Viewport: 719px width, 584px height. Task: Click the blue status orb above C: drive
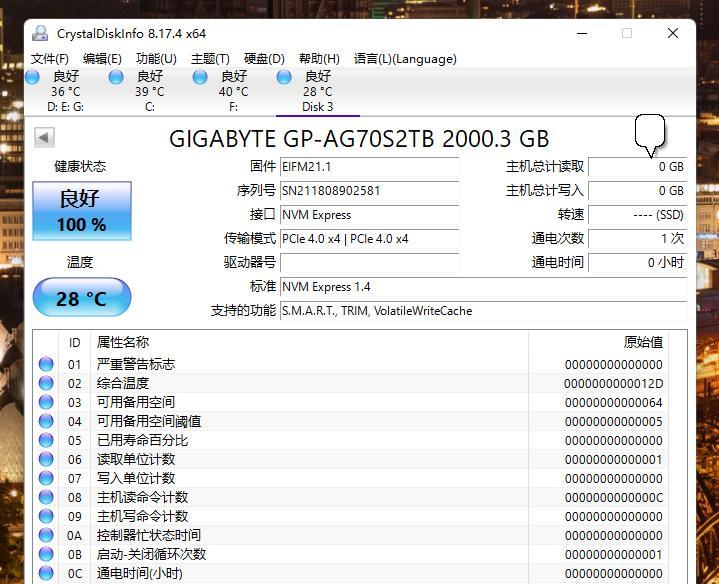(116, 77)
